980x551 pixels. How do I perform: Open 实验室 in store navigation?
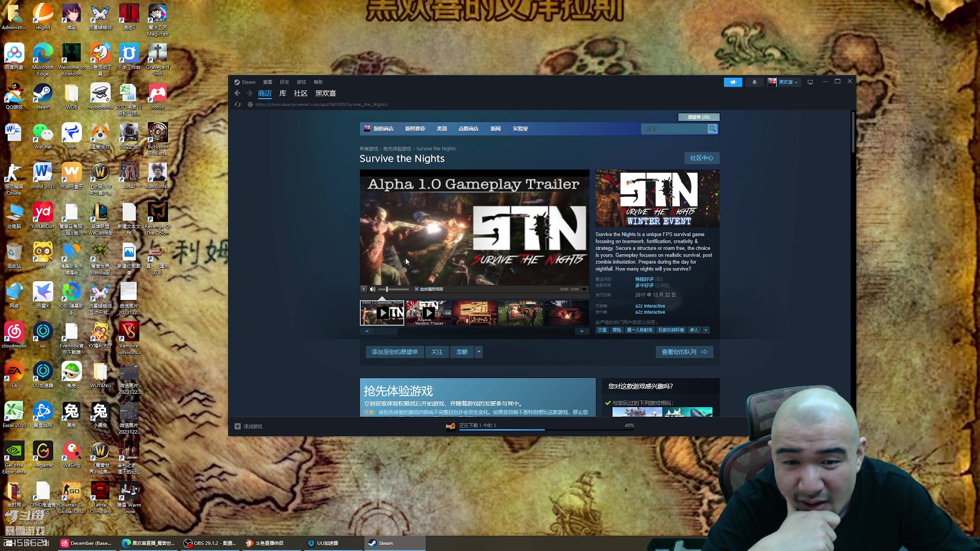tap(520, 129)
